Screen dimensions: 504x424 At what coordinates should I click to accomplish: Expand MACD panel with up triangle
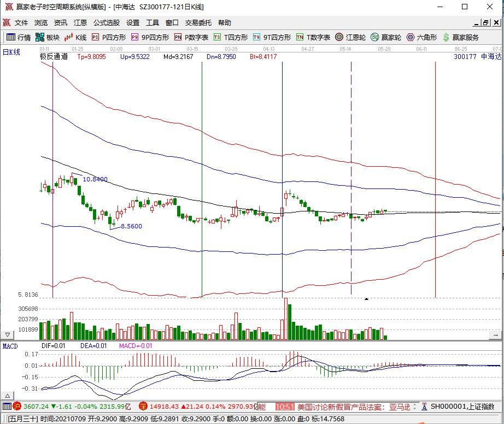(x=8, y=396)
